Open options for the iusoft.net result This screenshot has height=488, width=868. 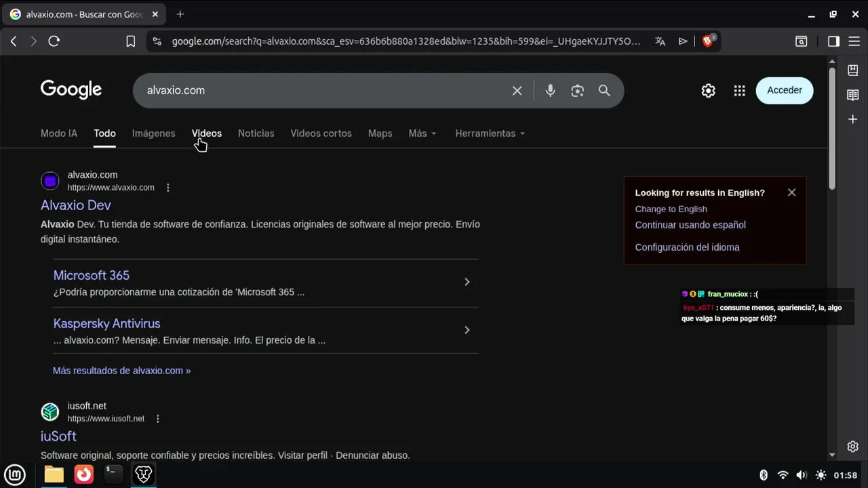pos(157,419)
